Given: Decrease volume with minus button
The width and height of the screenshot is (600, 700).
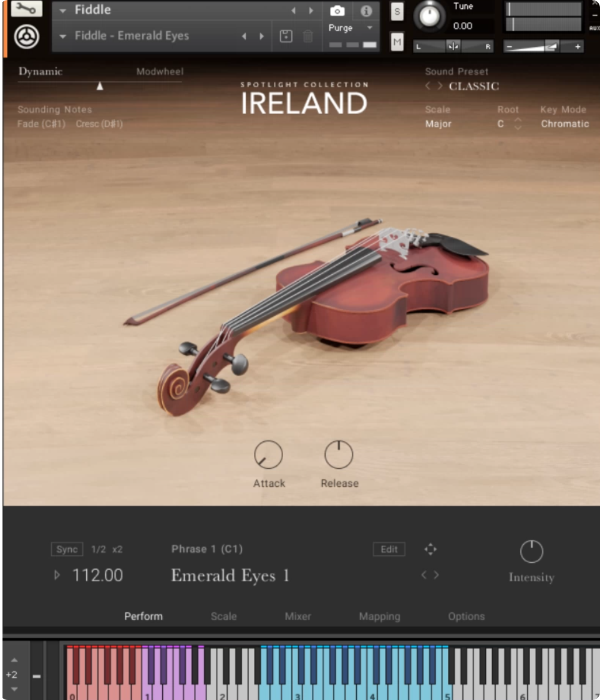Looking at the screenshot, I should click(509, 46).
